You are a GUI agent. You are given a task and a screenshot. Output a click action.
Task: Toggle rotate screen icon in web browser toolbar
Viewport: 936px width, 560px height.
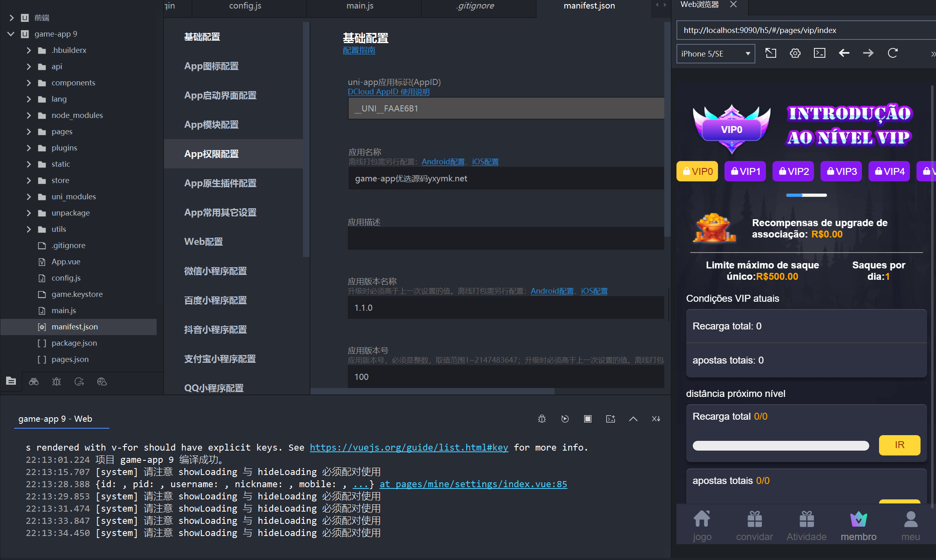(x=771, y=53)
